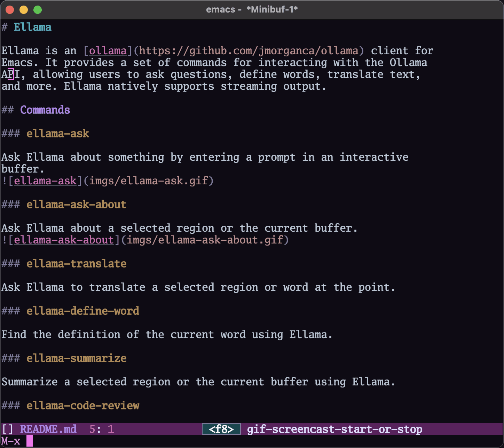Click the ellama-ask-about heading
This screenshot has height=448, width=504.
(x=77, y=205)
